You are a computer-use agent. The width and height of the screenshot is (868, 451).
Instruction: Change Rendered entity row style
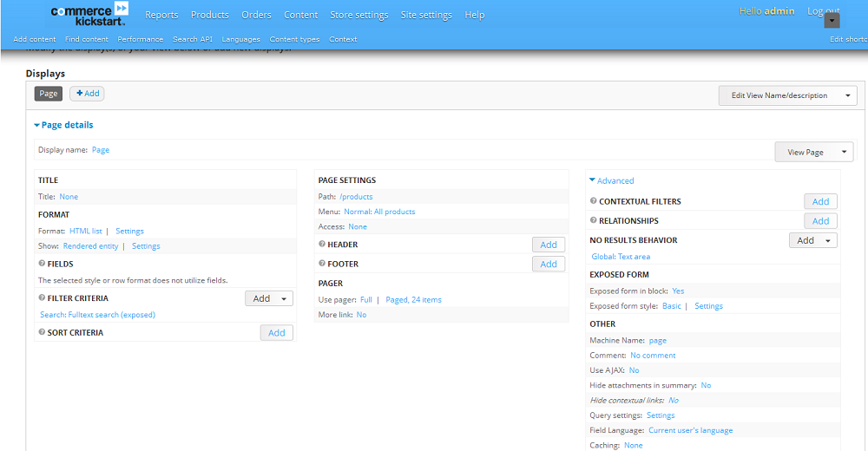click(x=91, y=245)
